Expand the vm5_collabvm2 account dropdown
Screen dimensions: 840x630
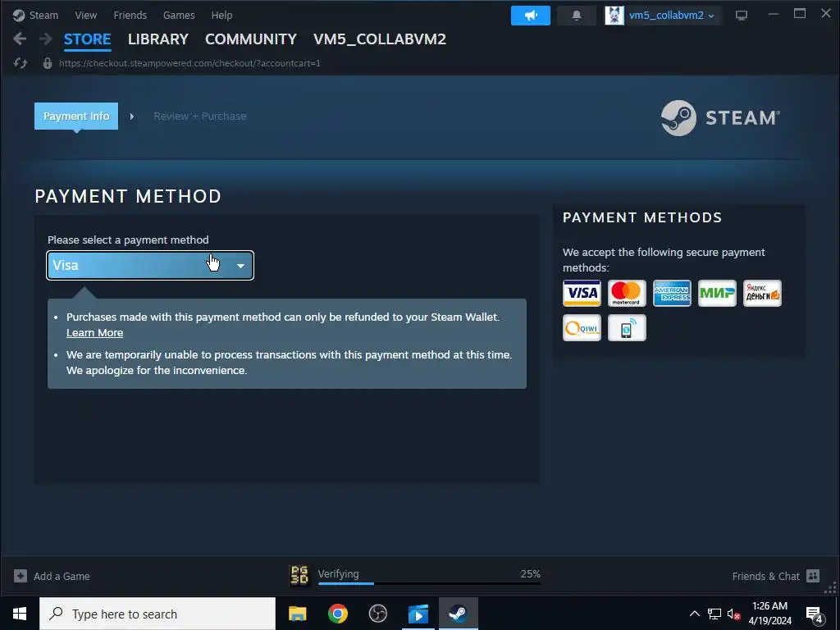(671, 16)
